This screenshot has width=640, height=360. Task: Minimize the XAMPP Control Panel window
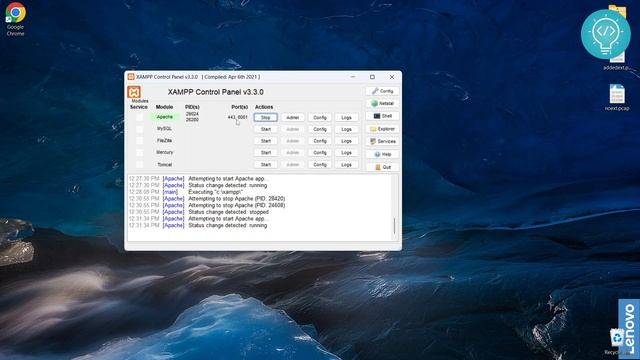pyautogui.click(x=353, y=77)
